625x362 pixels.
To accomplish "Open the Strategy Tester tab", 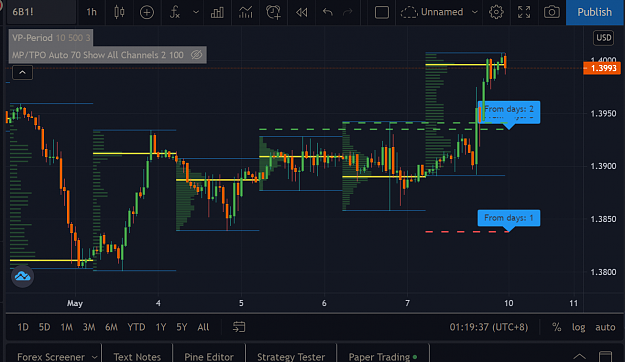I will tap(291, 356).
